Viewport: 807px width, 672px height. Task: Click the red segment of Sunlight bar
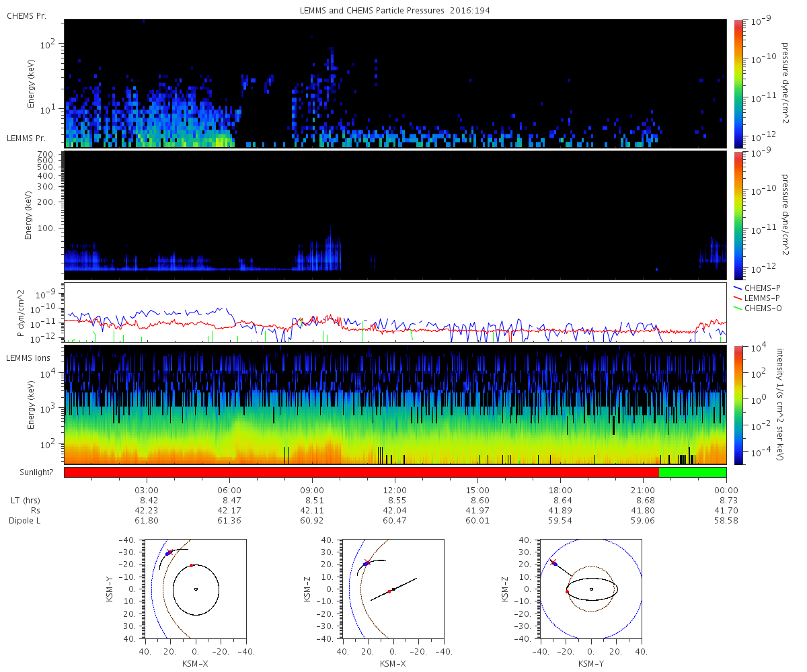361,472
